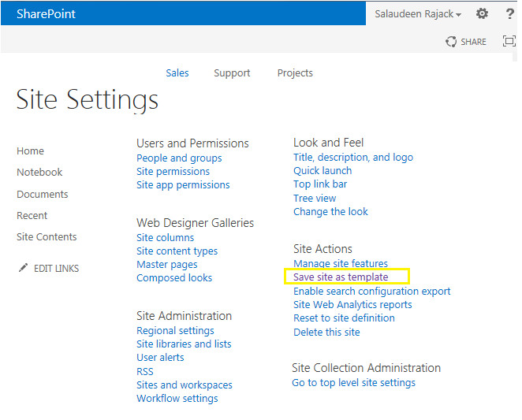
Task: Open Enable search configuration export
Action: (x=372, y=292)
